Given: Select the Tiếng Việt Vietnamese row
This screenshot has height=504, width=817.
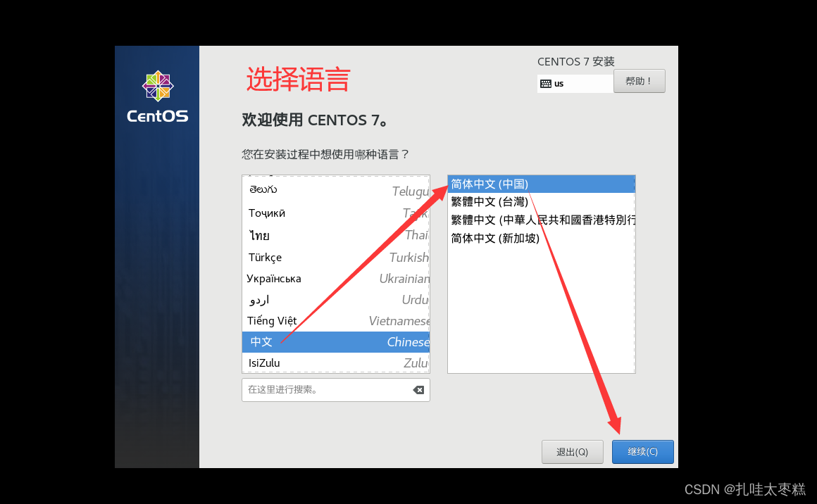Looking at the screenshot, I should (x=336, y=321).
